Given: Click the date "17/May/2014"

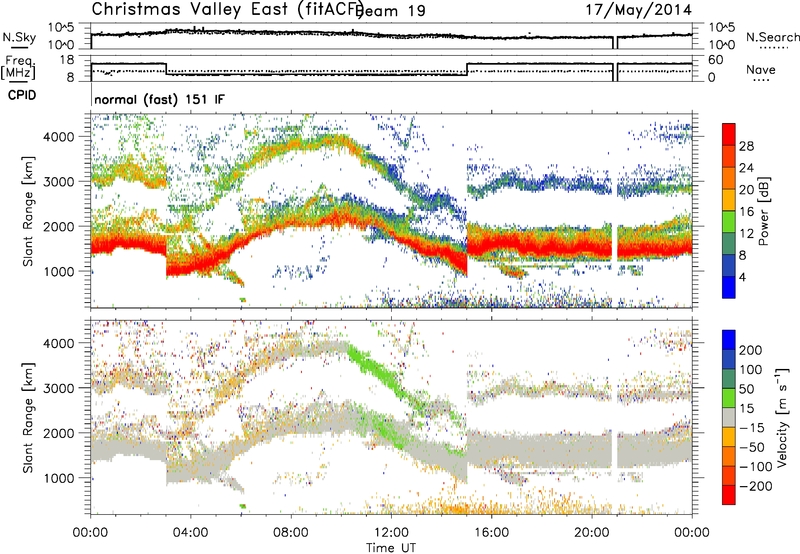Looking at the screenshot, I should (638, 10).
